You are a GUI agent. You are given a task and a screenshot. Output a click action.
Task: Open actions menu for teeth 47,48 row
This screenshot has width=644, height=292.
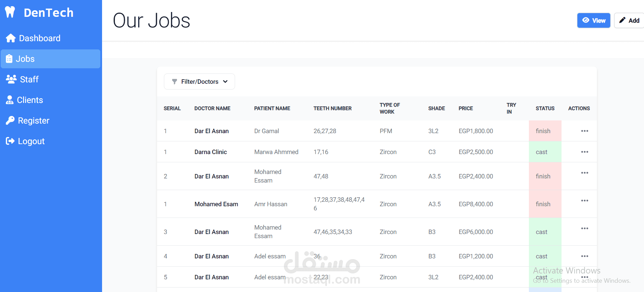[585, 173]
